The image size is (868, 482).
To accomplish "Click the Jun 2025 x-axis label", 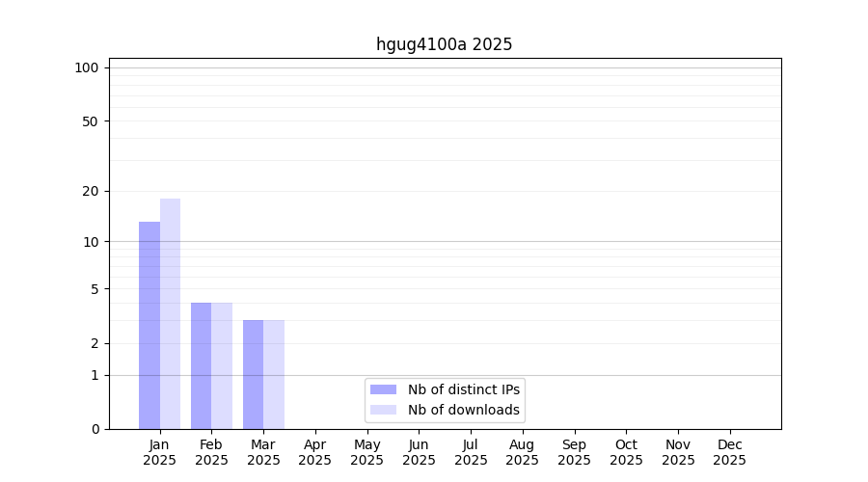I will pyautogui.click(x=419, y=452).
